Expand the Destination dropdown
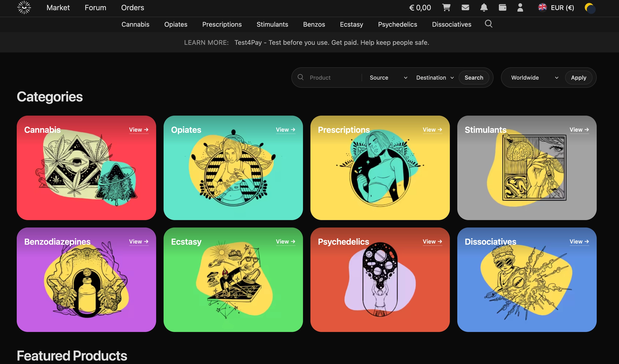Screen dimensions: 619x364 pyautogui.click(x=435, y=78)
